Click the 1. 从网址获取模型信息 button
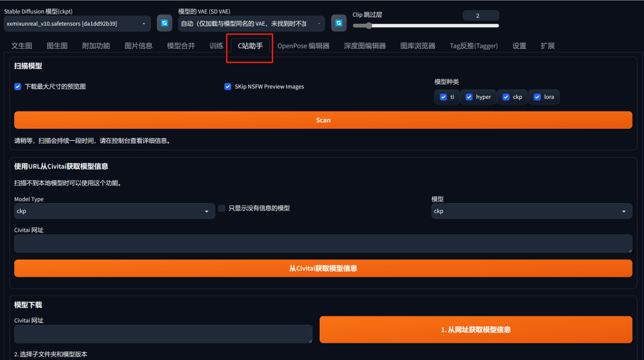 (475, 330)
